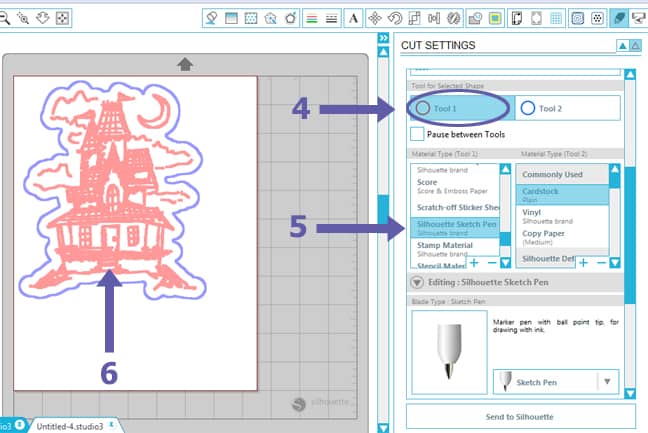Screen dimensions: 648x433
Task: Click the Cut Settings panel scroll down arrow
Action: click(630, 393)
